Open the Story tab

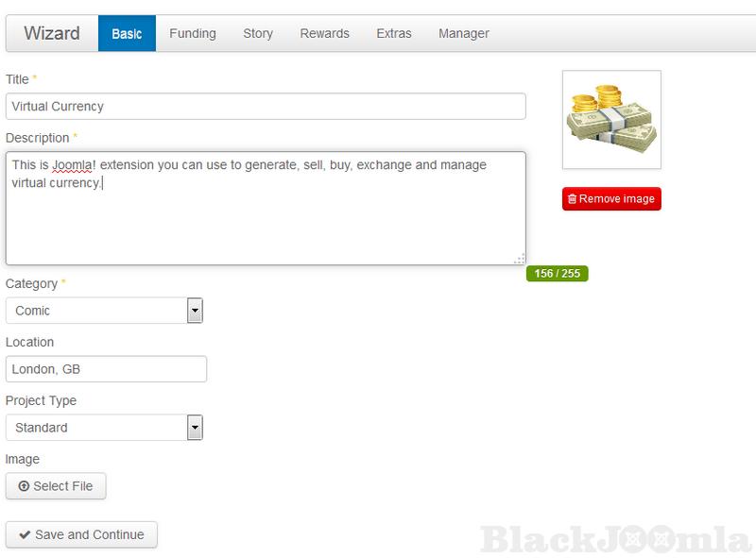click(258, 33)
